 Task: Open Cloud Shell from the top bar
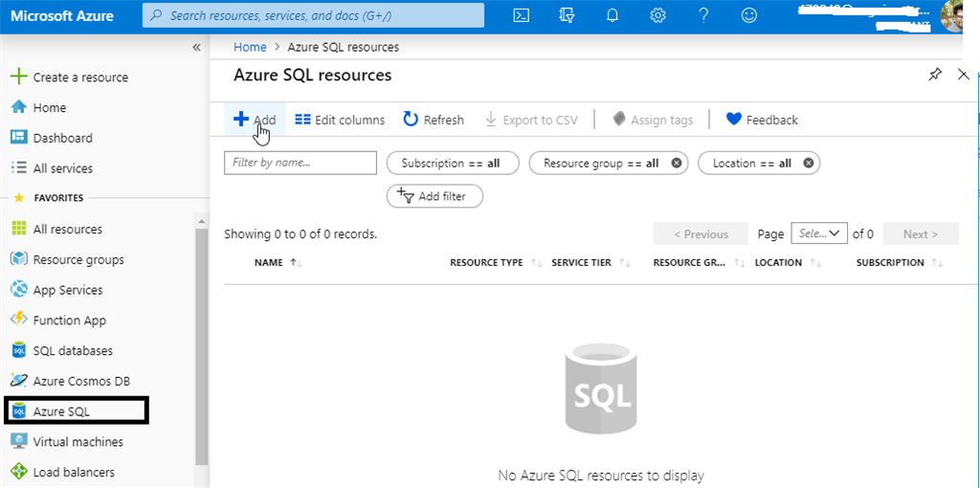pyautogui.click(x=522, y=15)
